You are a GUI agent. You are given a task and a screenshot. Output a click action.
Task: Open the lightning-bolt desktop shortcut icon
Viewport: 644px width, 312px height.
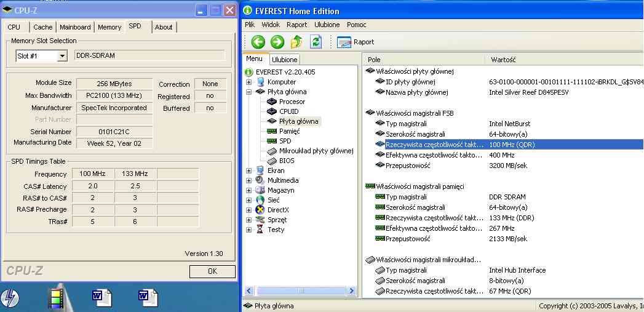click(x=9, y=298)
